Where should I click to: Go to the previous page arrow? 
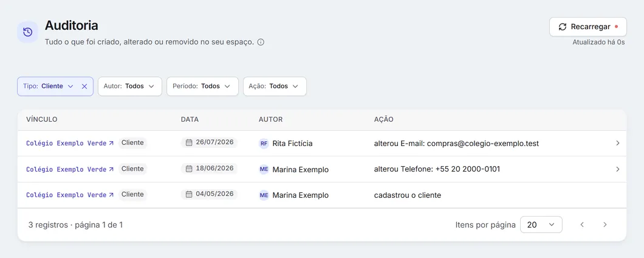(x=582, y=225)
